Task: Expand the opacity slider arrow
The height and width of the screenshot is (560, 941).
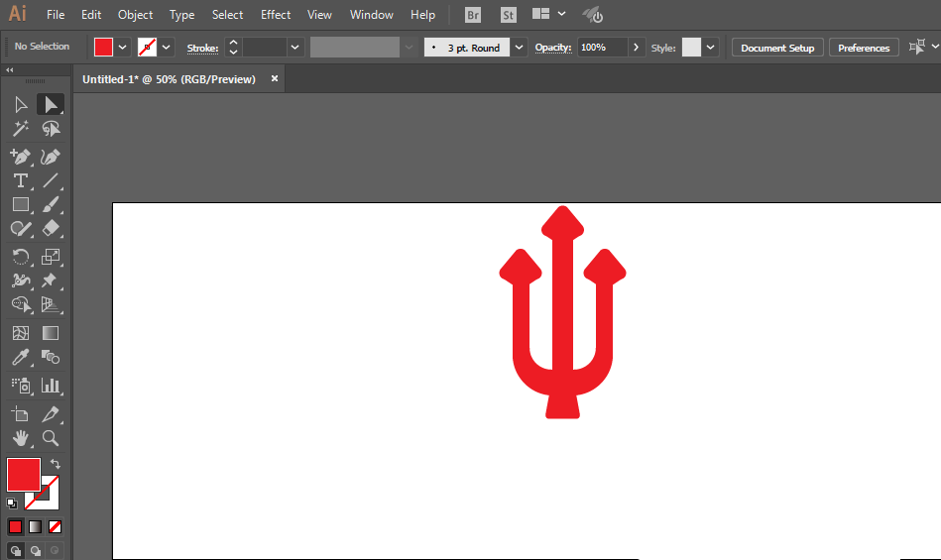Action: click(x=637, y=48)
